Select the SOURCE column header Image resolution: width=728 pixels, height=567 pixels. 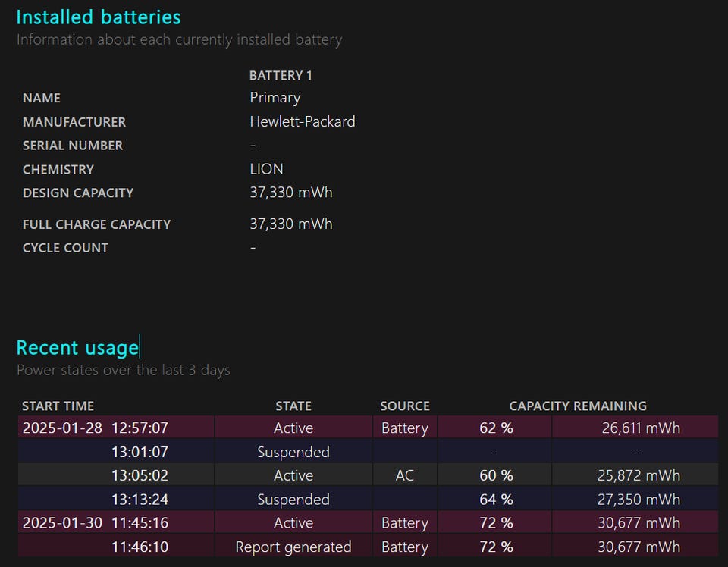pos(405,406)
